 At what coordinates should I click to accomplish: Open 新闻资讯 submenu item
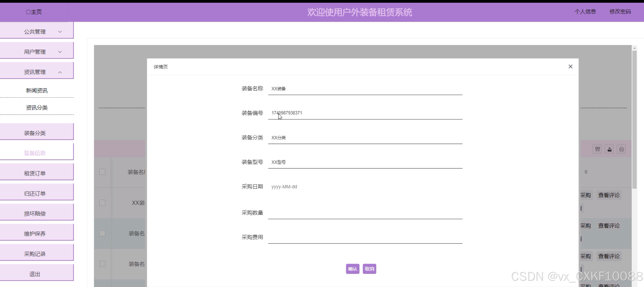click(x=37, y=90)
